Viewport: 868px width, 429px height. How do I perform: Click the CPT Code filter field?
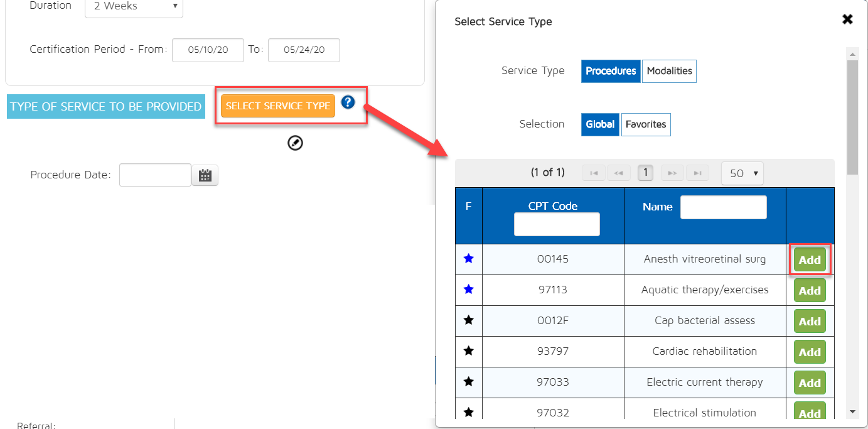(557, 224)
